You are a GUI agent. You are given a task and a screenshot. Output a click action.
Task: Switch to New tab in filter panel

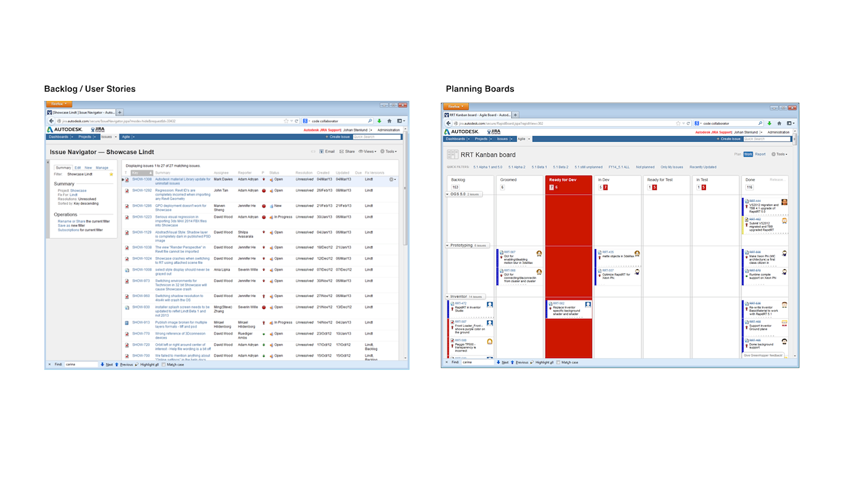(x=88, y=168)
